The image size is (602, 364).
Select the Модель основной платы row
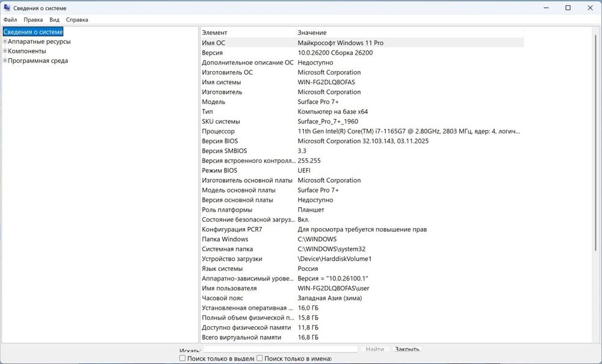[362, 190]
